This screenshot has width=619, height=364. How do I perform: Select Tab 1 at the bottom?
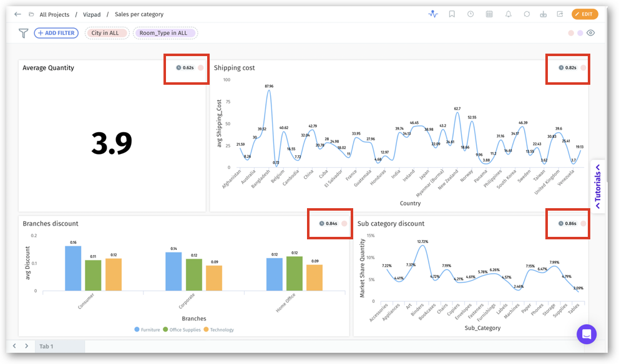(x=47, y=346)
